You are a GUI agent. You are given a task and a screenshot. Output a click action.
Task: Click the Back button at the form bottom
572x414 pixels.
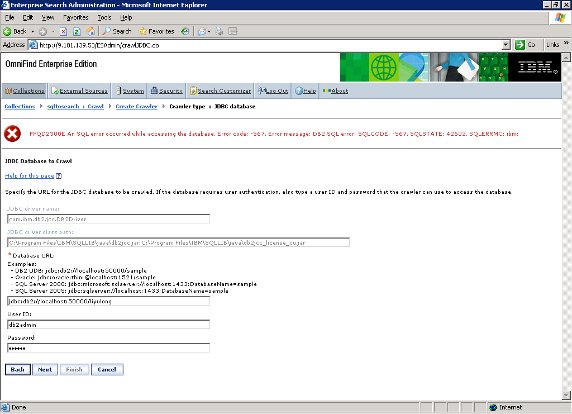[18, 369]
